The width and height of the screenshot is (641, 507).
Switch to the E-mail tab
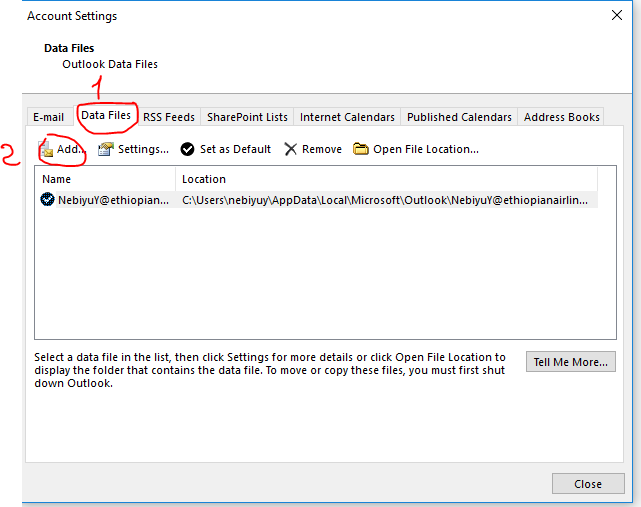pos(49,117)
